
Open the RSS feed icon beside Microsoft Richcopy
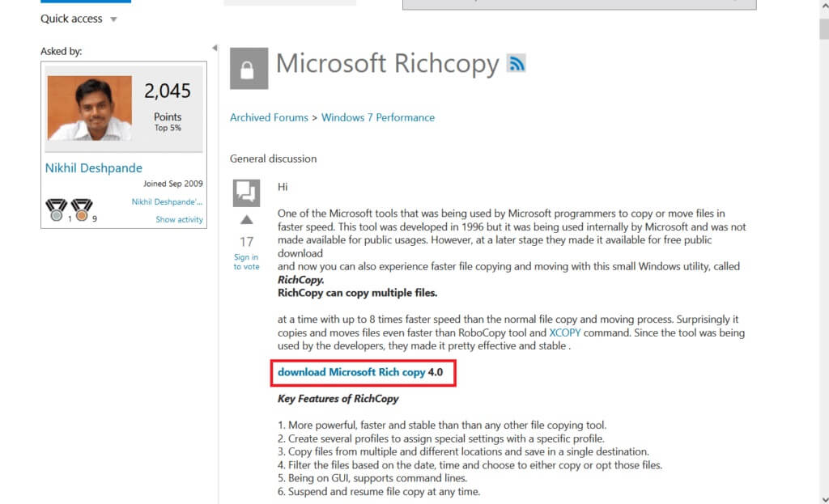(516, 63)
